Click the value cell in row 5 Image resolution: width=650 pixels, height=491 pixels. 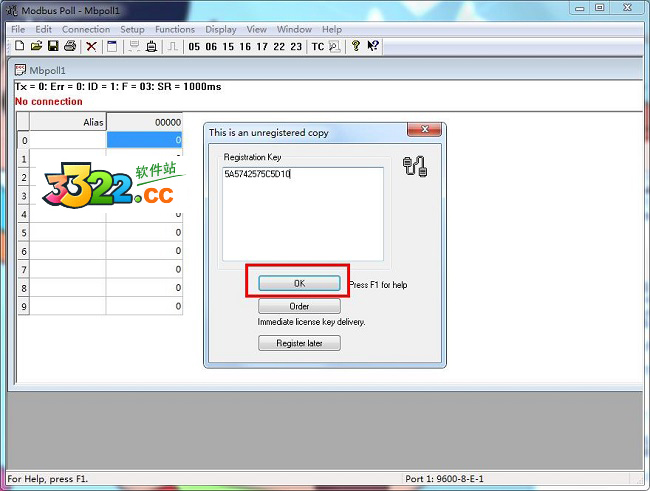(144, 232)
